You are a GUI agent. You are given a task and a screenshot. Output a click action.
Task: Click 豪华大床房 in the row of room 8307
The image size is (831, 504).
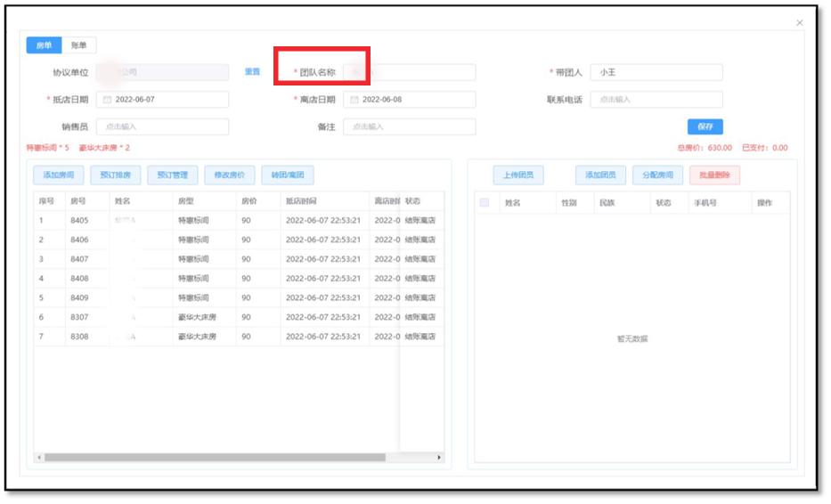click(197, 317)
